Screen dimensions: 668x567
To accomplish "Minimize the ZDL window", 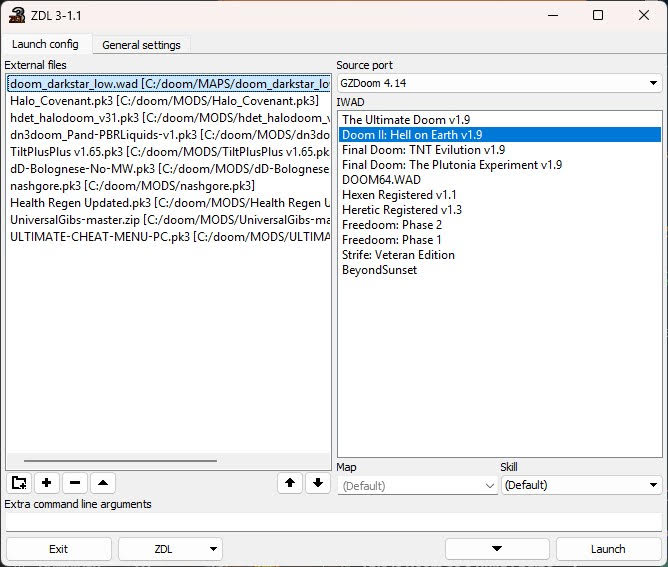I will tap(553, 15).
